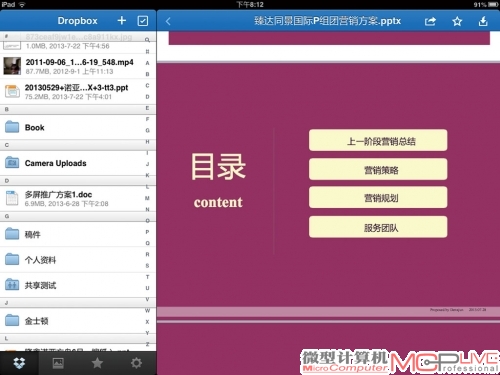Tap the 个人资料 folder icon

pyautogui.click(x=12, y=259)
